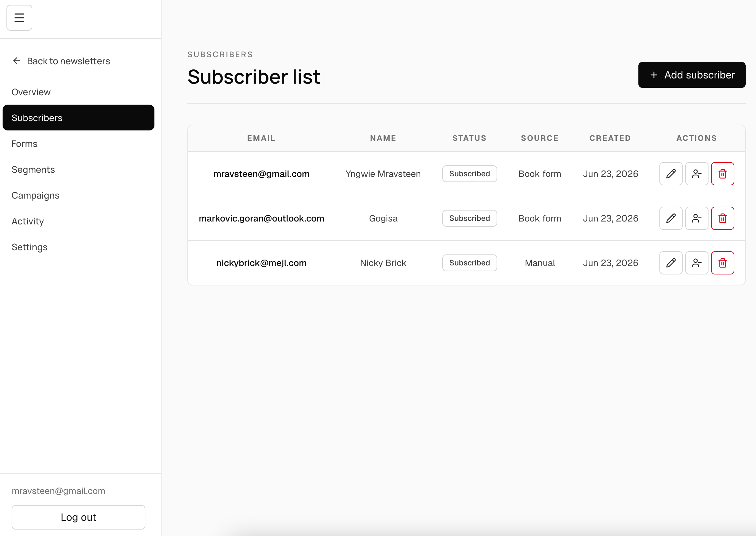The width and height of the screenshot is (756, 536).
Task: Click Jun 23, 2026 date for Yngwie Mravsteen
Action: click(610, 174)
